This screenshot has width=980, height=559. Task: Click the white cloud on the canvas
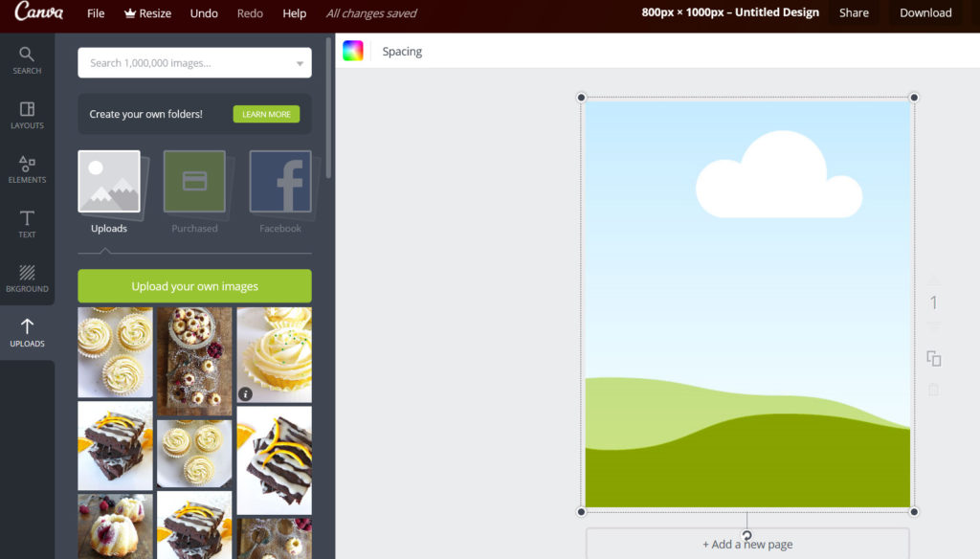tap(779, 178)
